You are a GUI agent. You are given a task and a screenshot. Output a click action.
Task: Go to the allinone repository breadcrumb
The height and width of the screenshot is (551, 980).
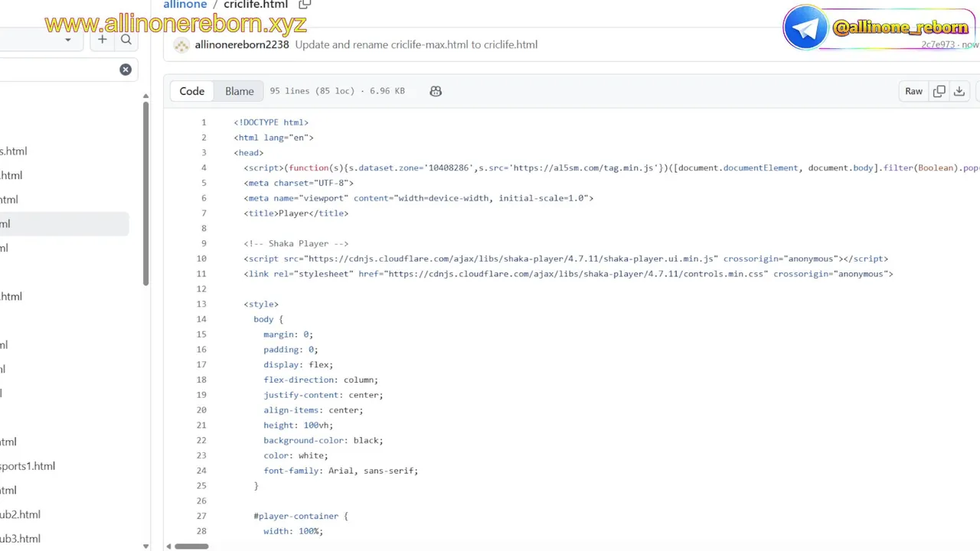coord(185,5)
